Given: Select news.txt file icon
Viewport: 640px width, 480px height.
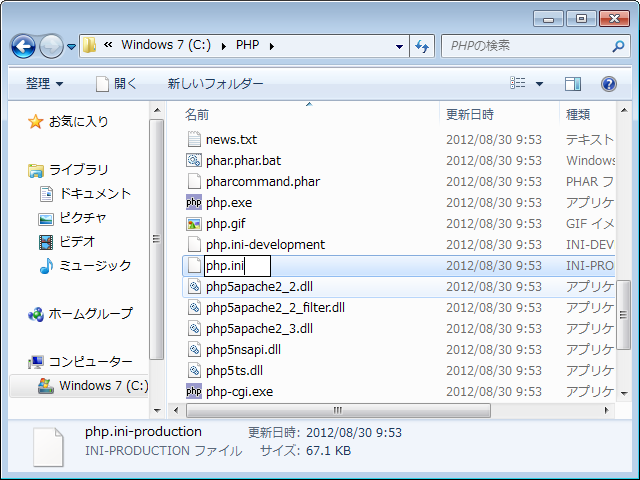Looking at the screenshot, I should pyautogui.click(x=194, y=139).
